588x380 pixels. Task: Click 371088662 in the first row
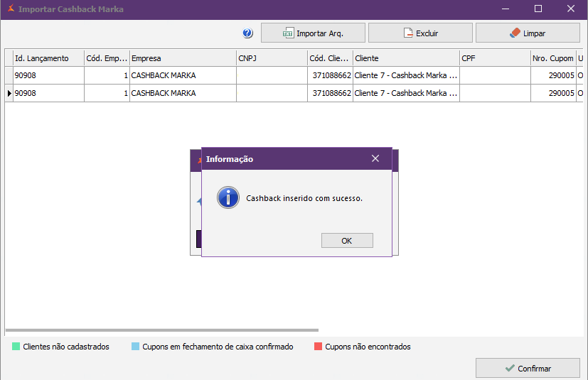point(330,75)
